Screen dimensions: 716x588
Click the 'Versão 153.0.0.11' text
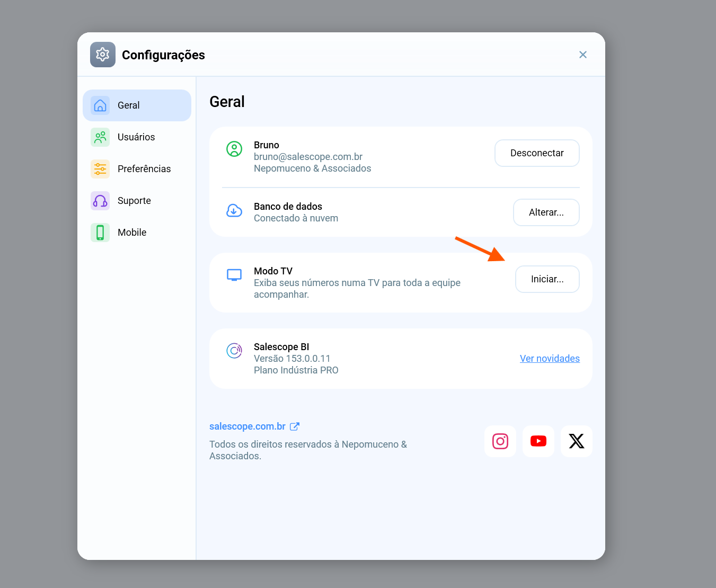tap(292, 359)
